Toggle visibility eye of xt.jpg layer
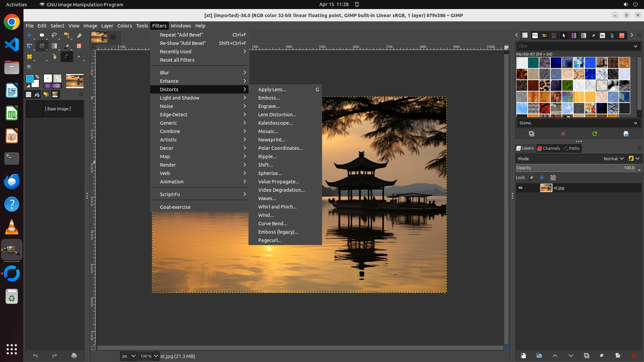The width and height of the screenshot is (644, 362). tap(521, 188)
